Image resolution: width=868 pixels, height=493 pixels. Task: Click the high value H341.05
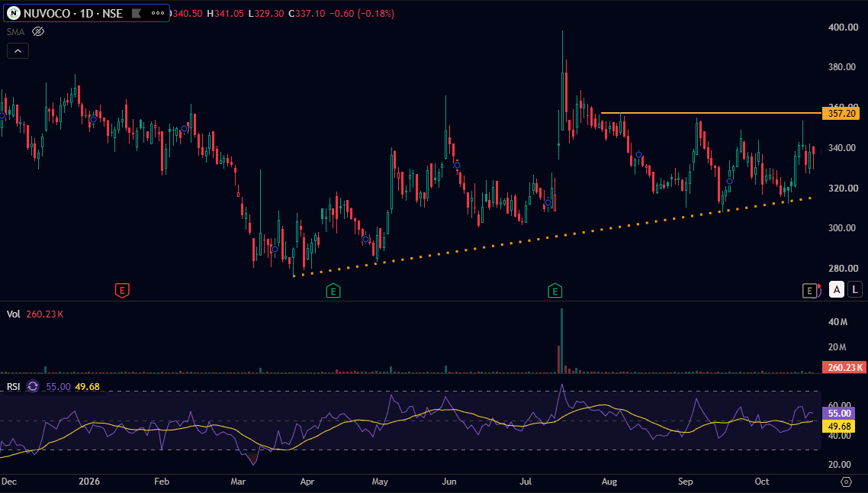(x=225, y=13)
